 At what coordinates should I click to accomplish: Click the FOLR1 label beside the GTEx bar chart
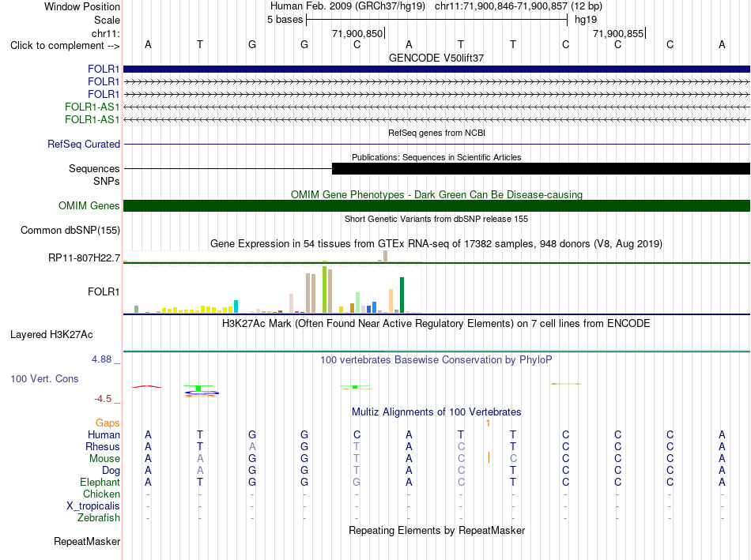coord(104,291)
